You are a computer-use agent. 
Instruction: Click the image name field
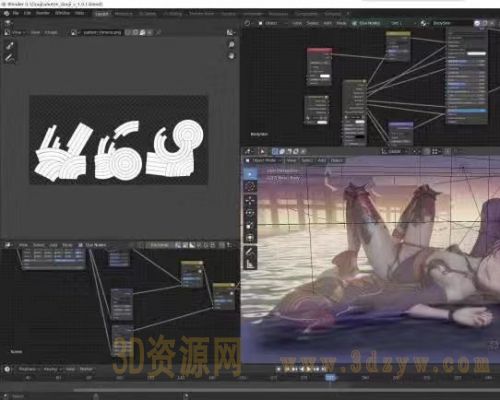(x=102, y=32)
